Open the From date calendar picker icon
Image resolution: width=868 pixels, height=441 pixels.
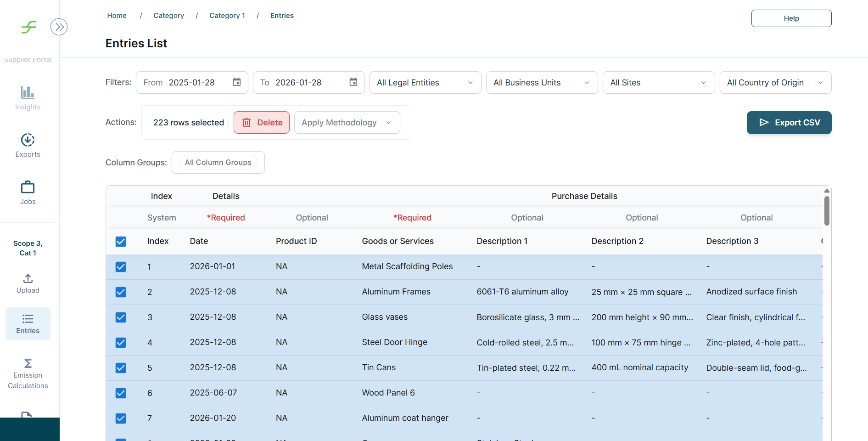click(237, 82)
